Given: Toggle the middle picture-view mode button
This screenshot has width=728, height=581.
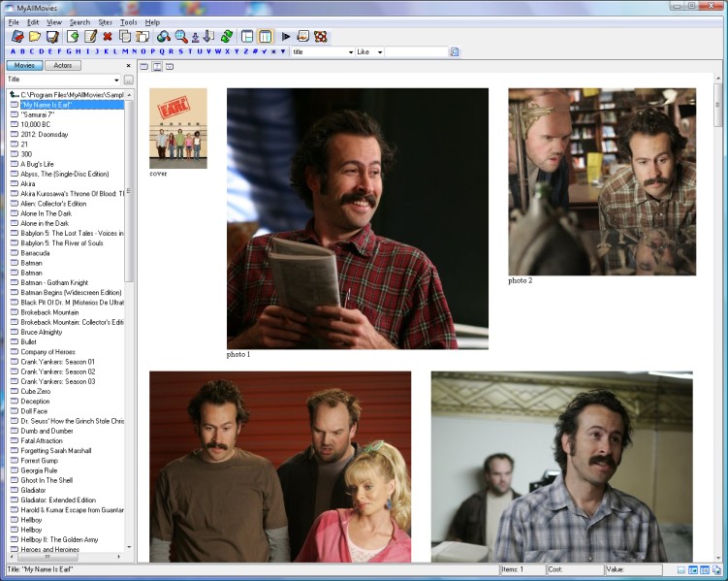Looking at the screenshot, I should point(157,67).
